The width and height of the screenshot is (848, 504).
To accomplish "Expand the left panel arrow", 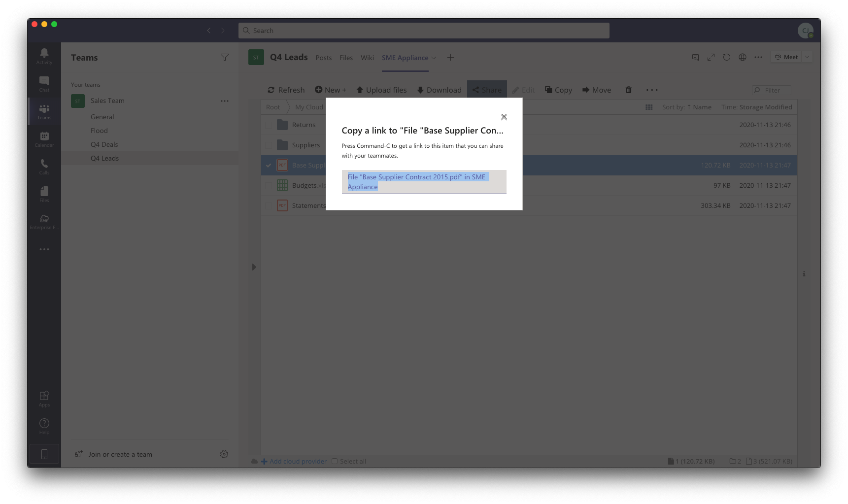I will (x=254, y=267).
